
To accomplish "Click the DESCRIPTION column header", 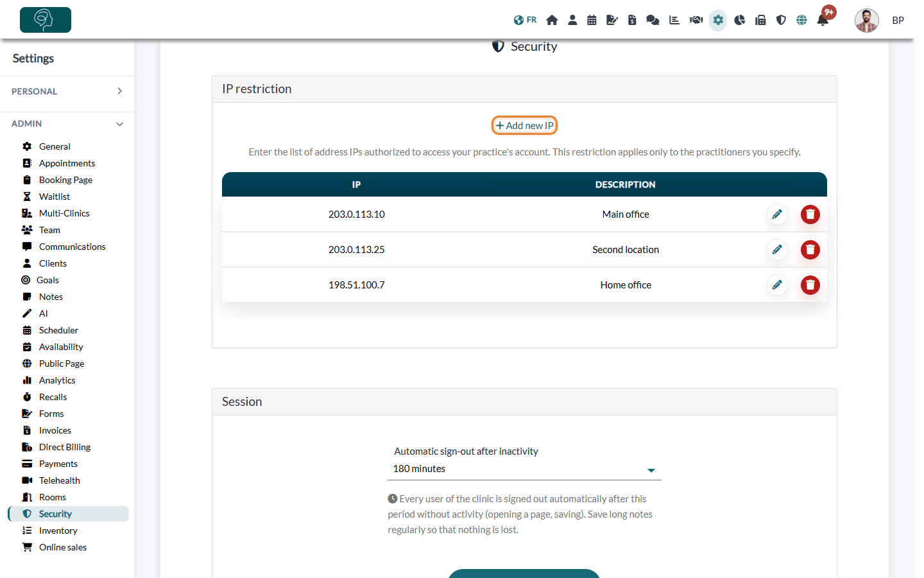I will [x=626, y=185].
